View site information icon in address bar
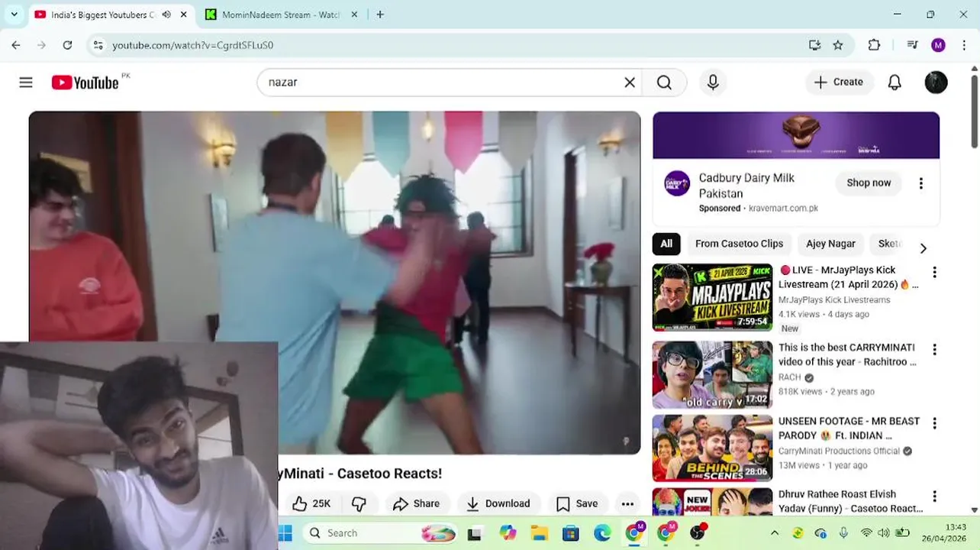The height and width of the screenshot is (550, 980). 98,45
